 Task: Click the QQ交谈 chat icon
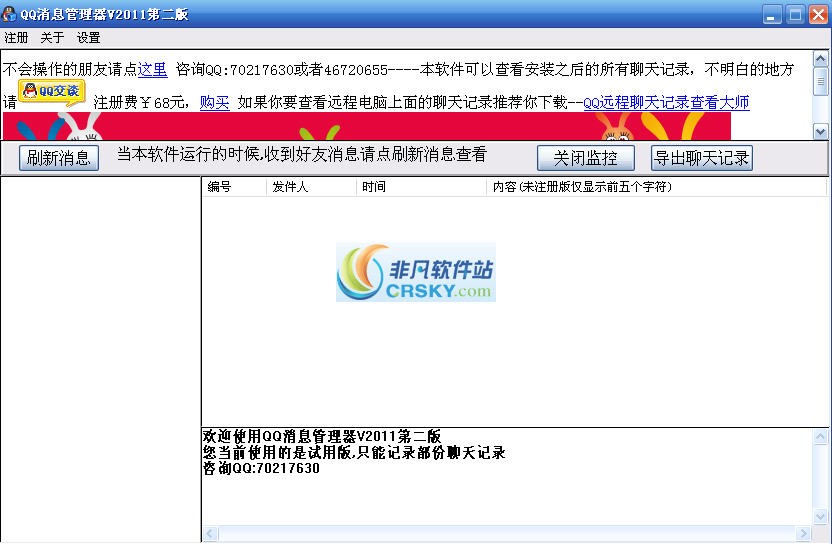[x=52, y=92]
